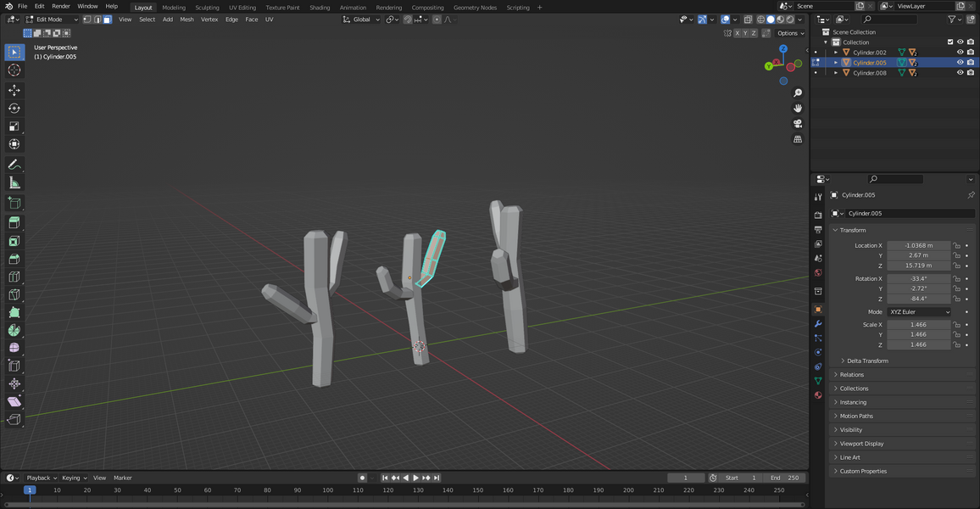Select the Annotate tool

point(14,165)
